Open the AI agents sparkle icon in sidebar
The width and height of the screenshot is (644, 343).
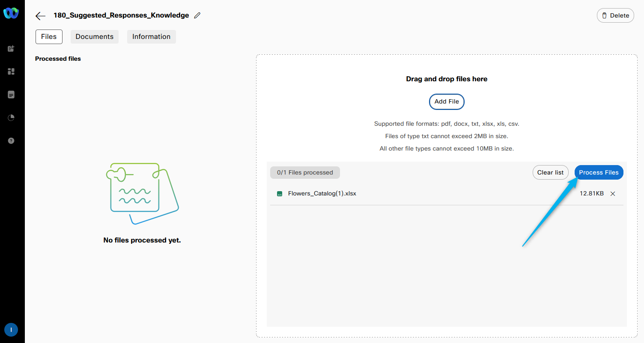(x=11, y=49)
